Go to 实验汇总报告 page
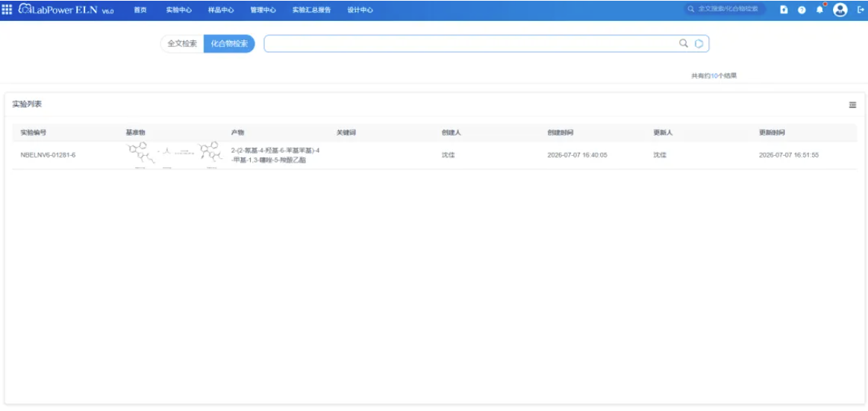This screenshot has width=868, height=411. pyautogui.click(x=312, y=10)
